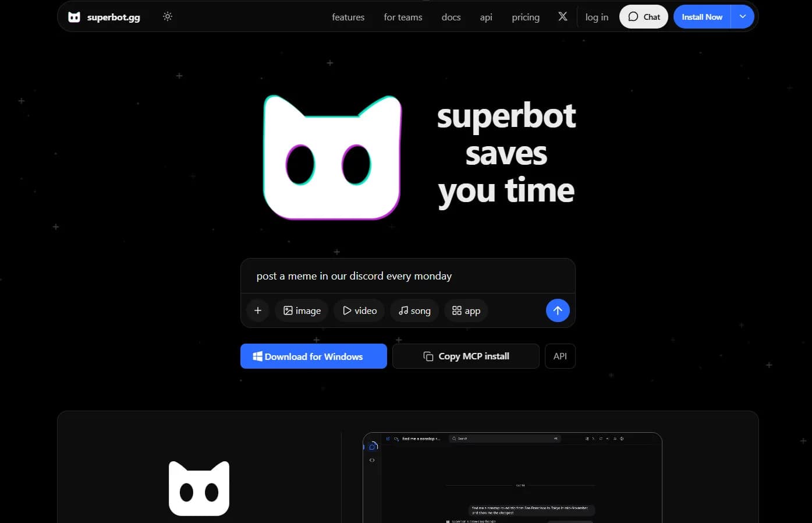Open the app preview screenshot thumbnail

(512, 478)
